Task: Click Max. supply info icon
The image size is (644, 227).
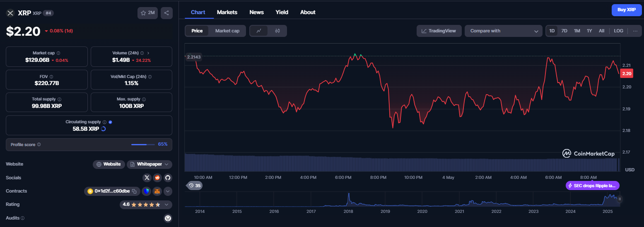Action: coord(144,100)
